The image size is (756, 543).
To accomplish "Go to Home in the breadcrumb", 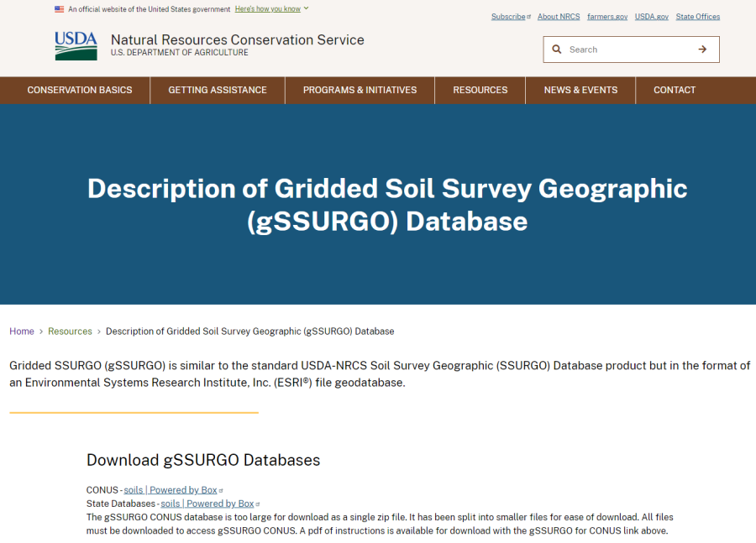I will (22, 332).
